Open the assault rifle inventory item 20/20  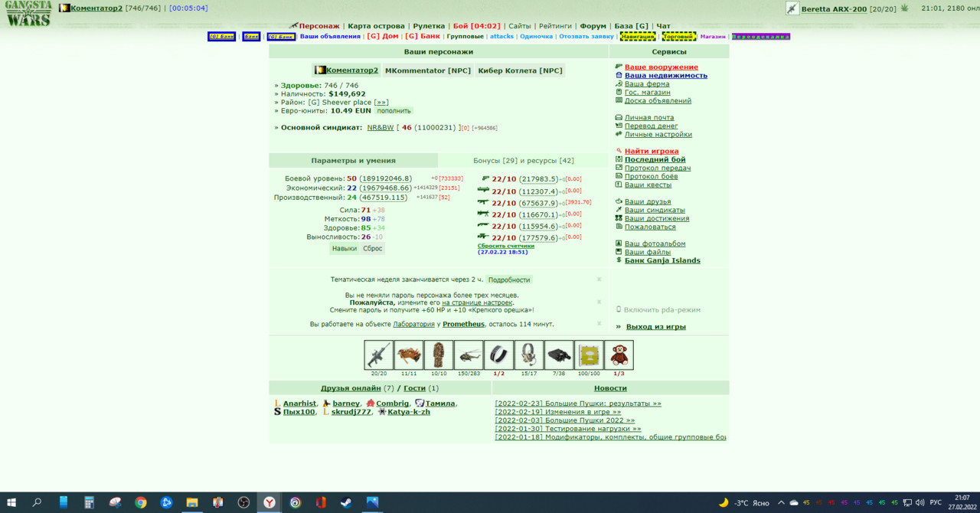(x=378, y=355)
